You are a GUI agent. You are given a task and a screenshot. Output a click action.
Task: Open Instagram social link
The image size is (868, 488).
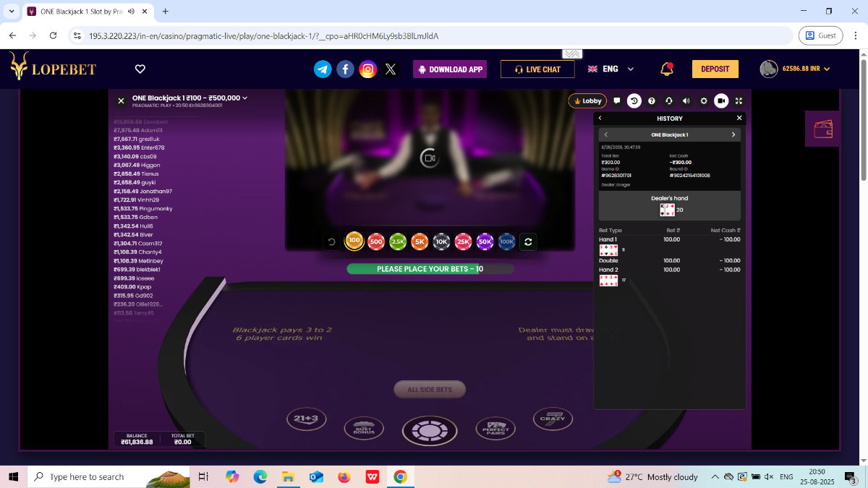[x=368, y=69]
